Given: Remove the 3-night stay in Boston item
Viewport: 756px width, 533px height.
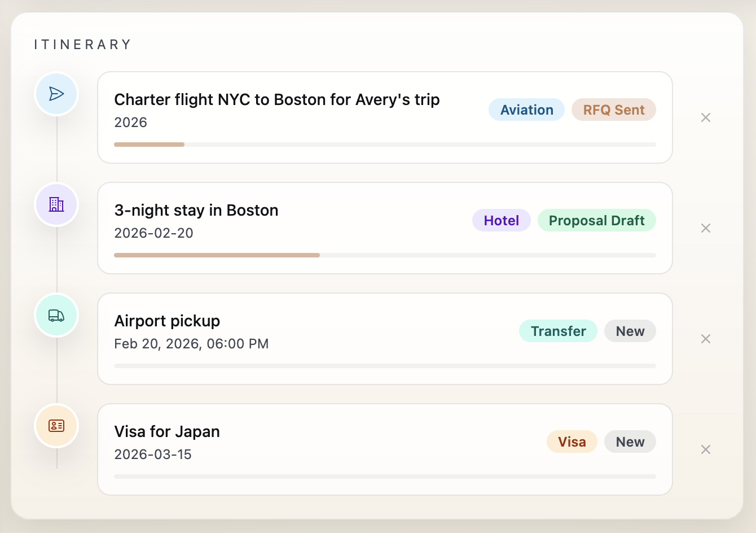Looking at the screenshot, I should [706, 228].
